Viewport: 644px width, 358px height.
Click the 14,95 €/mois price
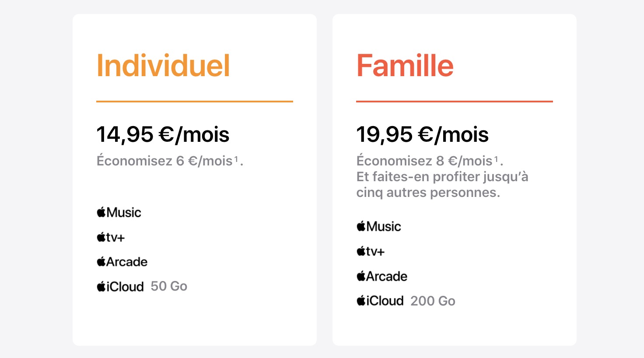(x=163, y=134)
